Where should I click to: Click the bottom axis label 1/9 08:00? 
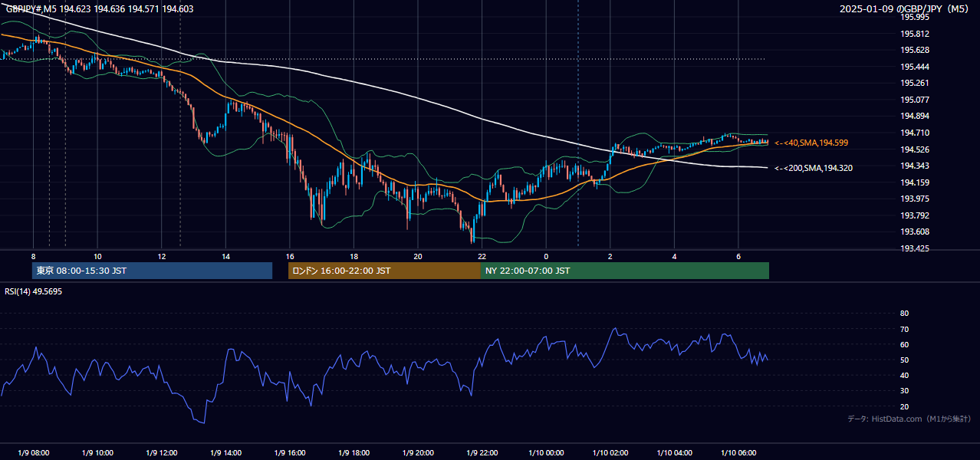(x=33, y=452)
